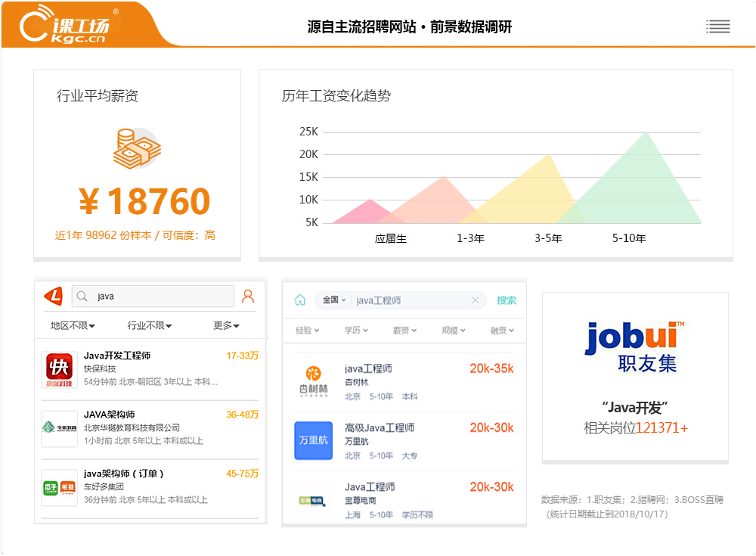Click the magnifier icon in the java search box
This screenshot has width=756, height=556.
[x=82, y=297]
